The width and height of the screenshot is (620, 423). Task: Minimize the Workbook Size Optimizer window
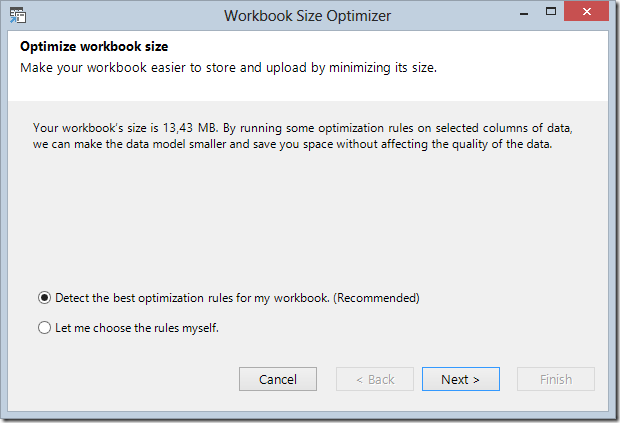[x=524, y=13]
